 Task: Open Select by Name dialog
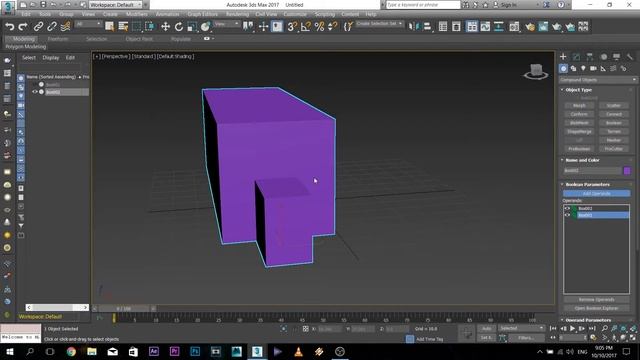pyautogui.click(x=123, y=27)
